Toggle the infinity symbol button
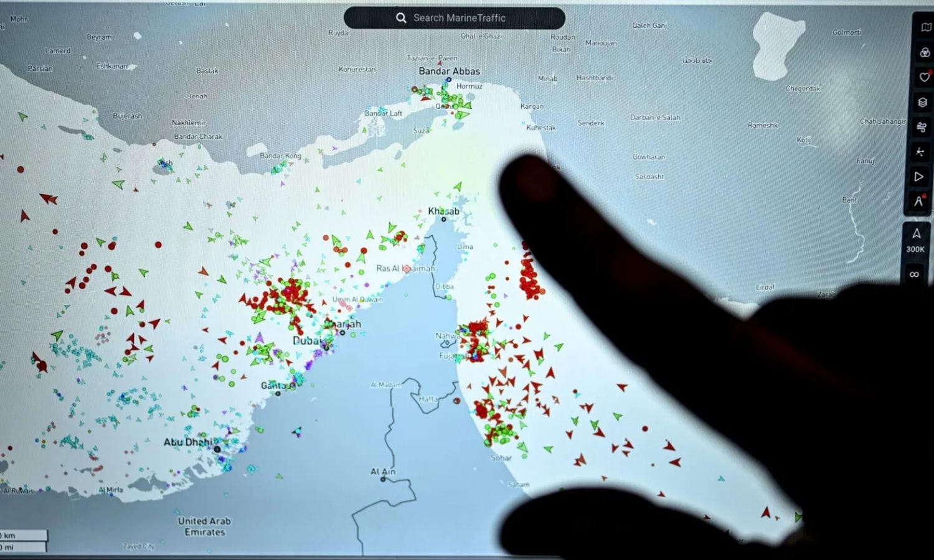This screenshot has height=560, width=934. click(x=914, y=274)
